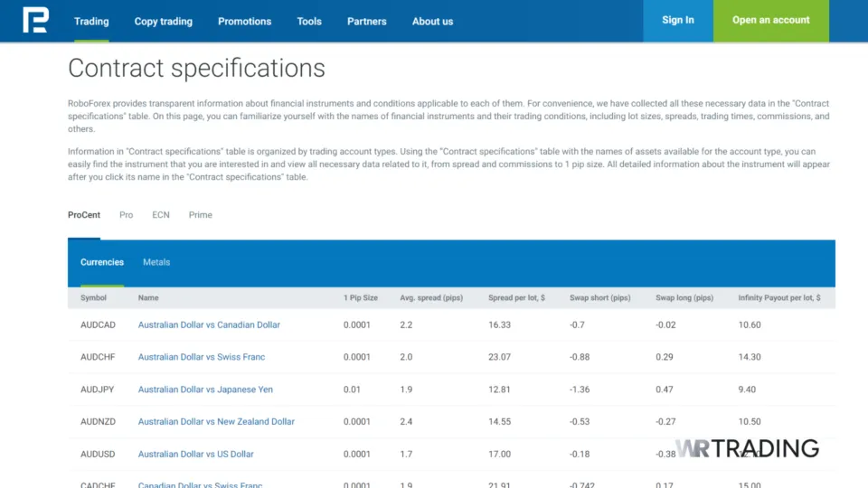Viewport: 868px width, 488px height.
Task: Switch to the Pro account tab
Action: 126,215
